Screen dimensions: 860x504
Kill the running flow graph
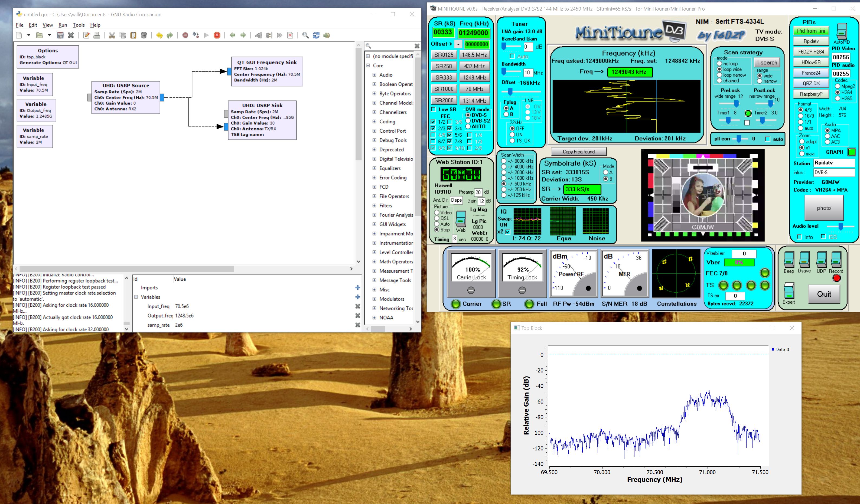pyautogui.click(x=217, y=35)
